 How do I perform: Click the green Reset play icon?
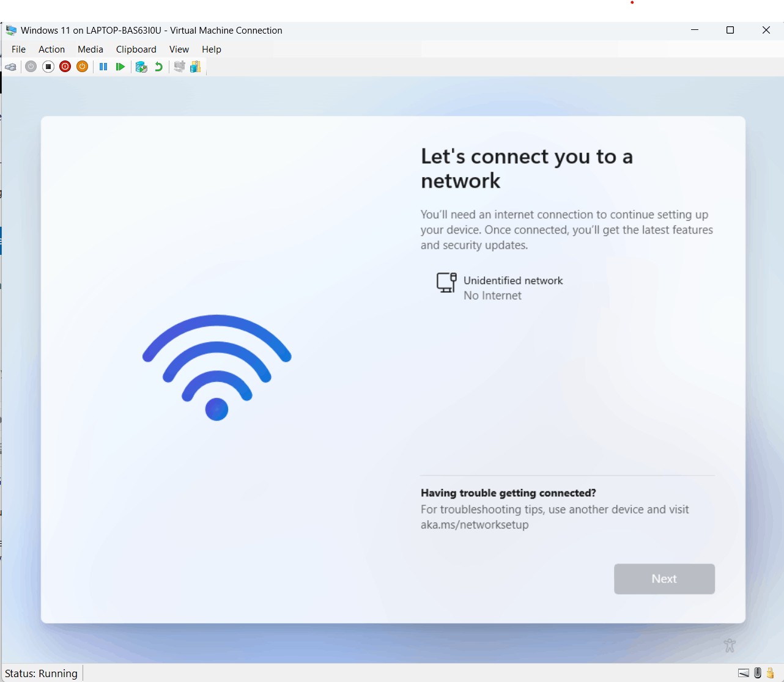(x=120, y=67)
